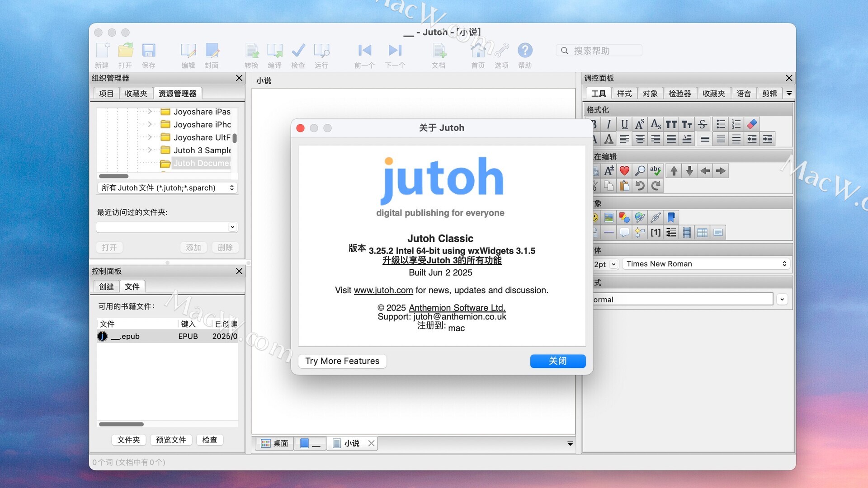Expand the Jutoh 3 Samples folder
868x488 pixels.
coord(150,150)
